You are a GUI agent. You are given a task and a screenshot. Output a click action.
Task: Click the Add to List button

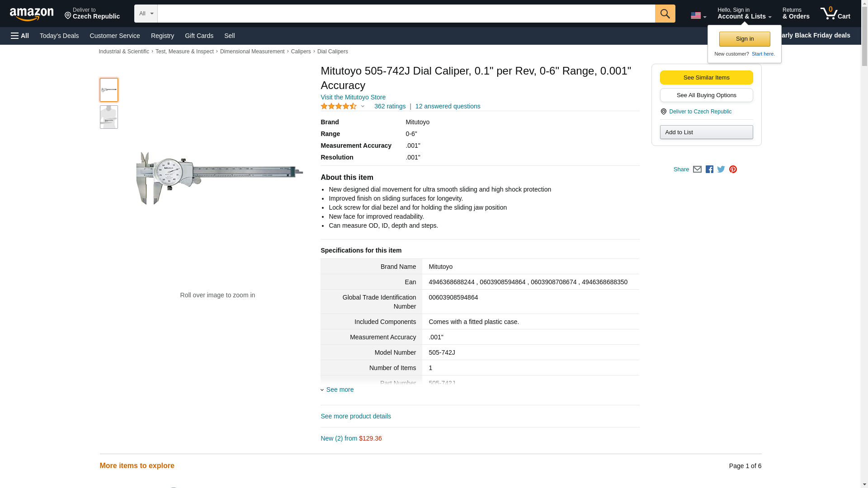(706, 132)
